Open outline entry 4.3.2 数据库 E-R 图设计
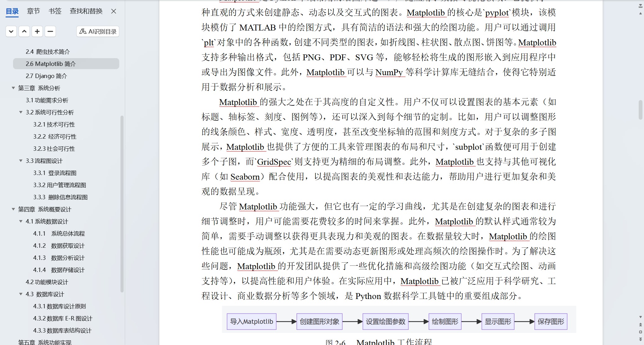Image resolution: width=644 pixels, height=345 pixels. pos(63,318)
